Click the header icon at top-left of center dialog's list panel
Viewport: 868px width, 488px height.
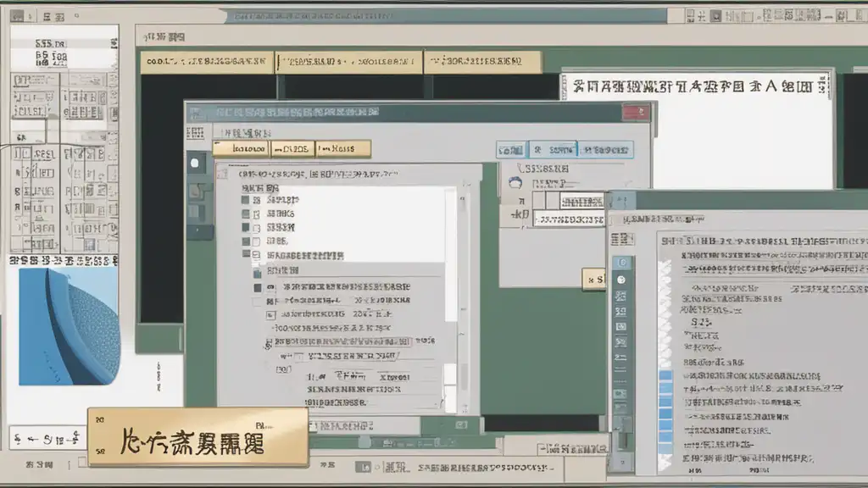(223, 174)
